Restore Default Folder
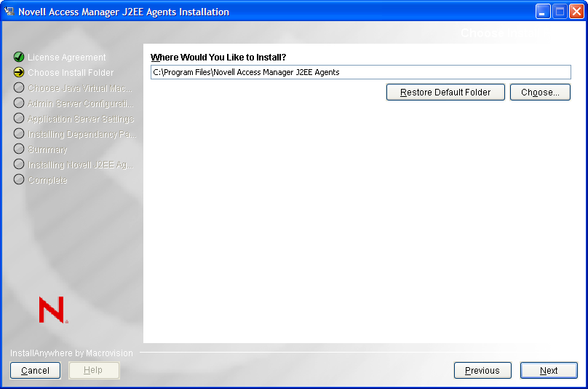The height and width of the screenshot is (389, 588). pos(445,93)
